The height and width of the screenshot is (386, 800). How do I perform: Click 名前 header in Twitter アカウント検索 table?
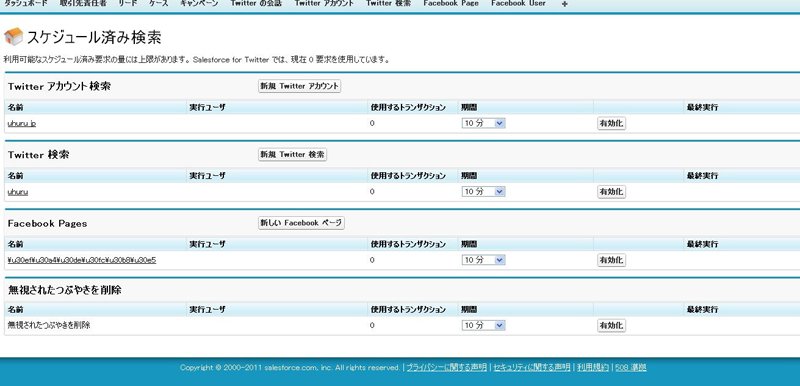[15, 108]
